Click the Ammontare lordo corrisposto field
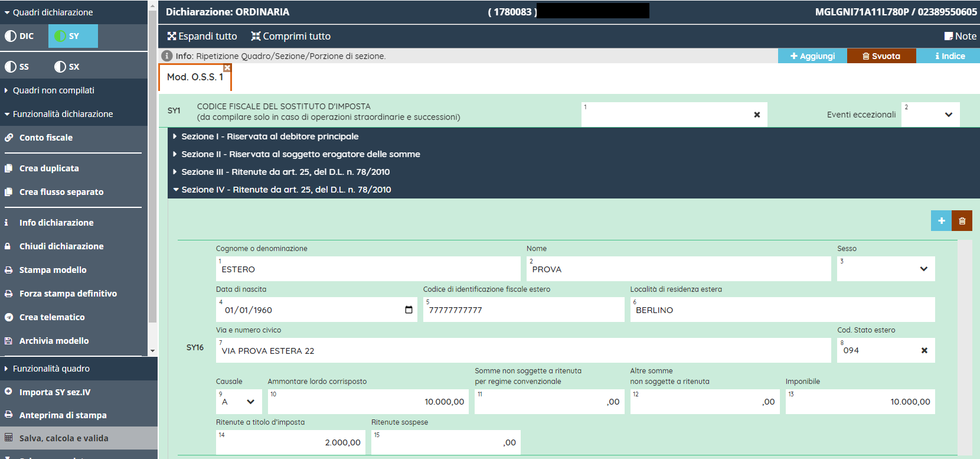 pos(368,402)
